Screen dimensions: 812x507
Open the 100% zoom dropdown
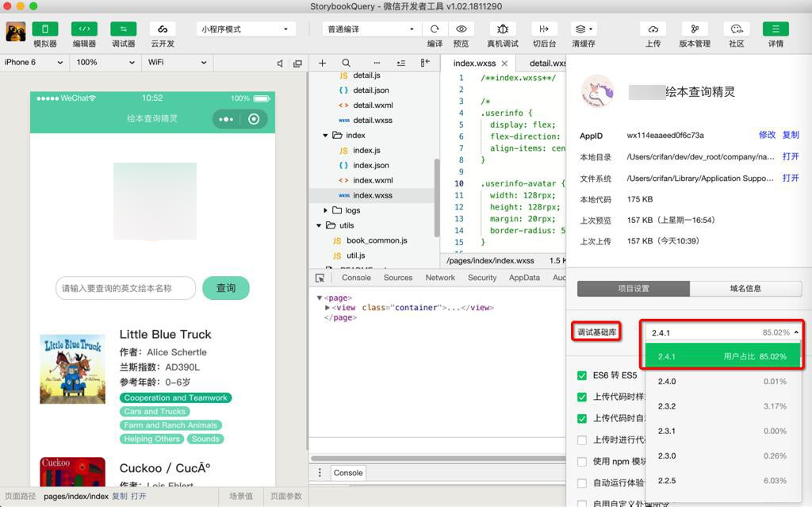point(105,62)
